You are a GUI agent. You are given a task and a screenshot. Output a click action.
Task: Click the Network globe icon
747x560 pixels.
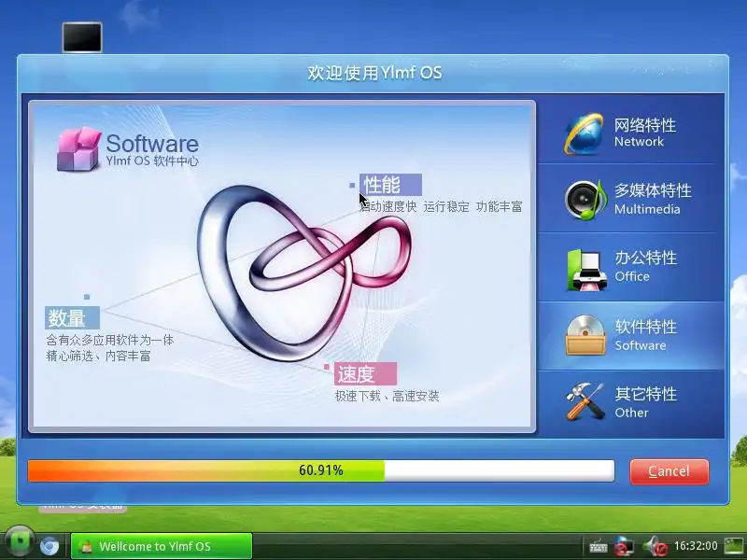click(585, 133)
